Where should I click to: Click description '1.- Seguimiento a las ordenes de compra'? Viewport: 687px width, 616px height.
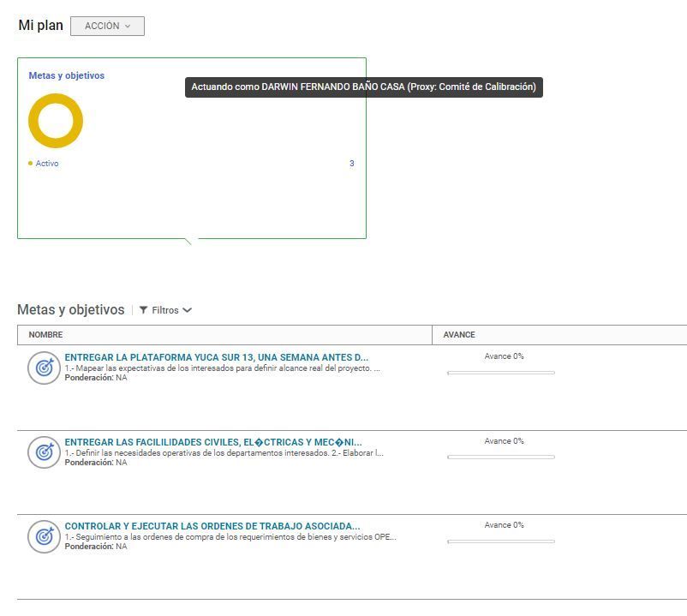click(x=230, y=537)
